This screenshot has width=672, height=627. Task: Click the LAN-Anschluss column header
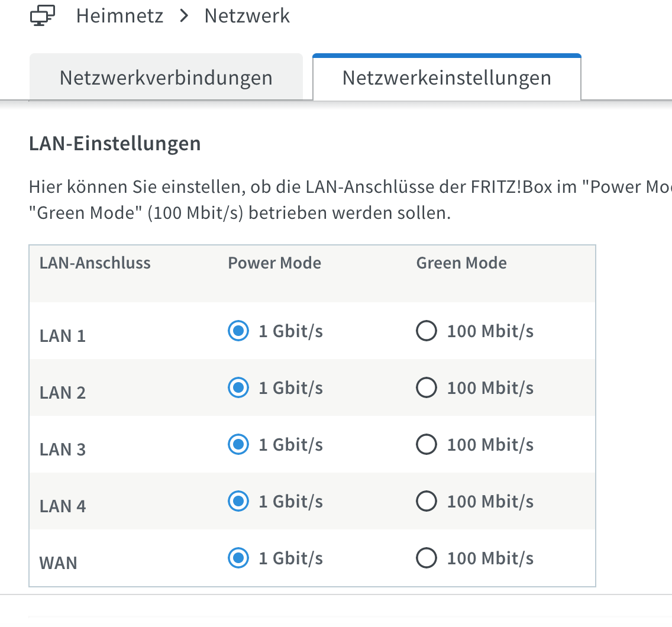click(95, 263)
